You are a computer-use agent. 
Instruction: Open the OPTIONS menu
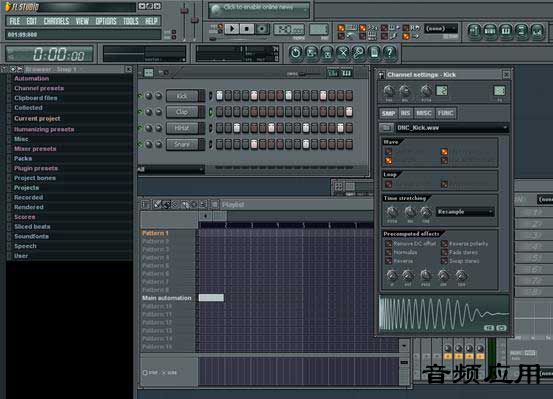coord(106,21)
